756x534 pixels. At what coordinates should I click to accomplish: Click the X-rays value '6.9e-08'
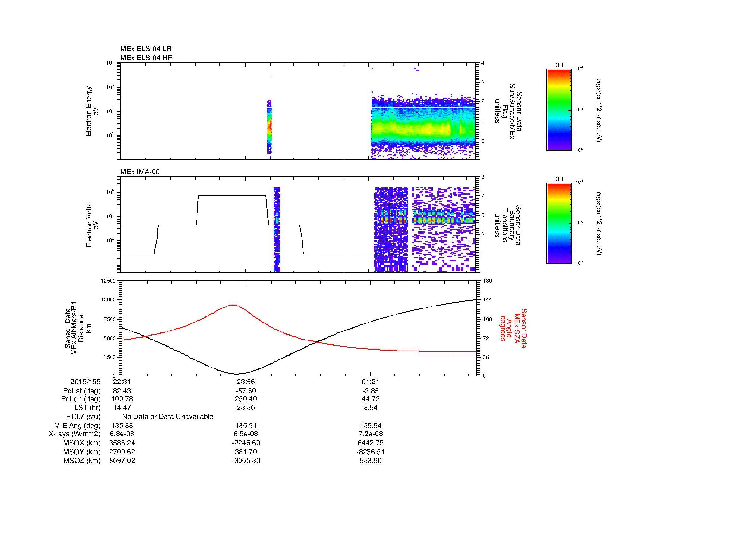[246, 434]
